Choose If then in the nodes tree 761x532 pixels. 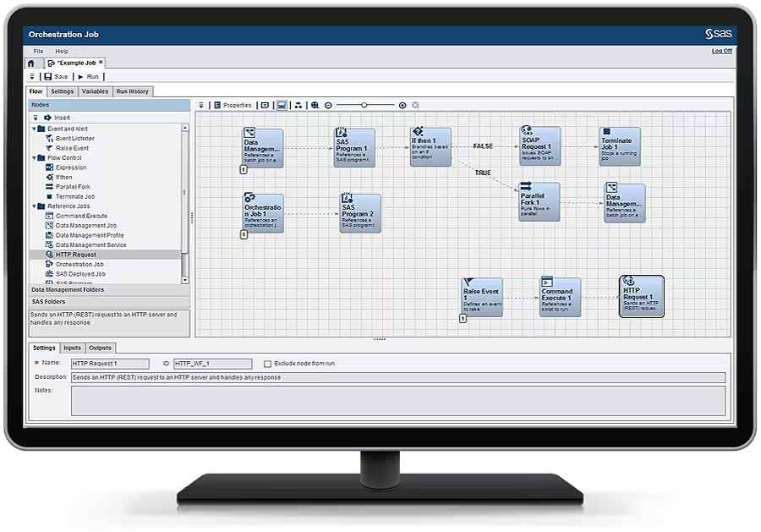point(63,177)
